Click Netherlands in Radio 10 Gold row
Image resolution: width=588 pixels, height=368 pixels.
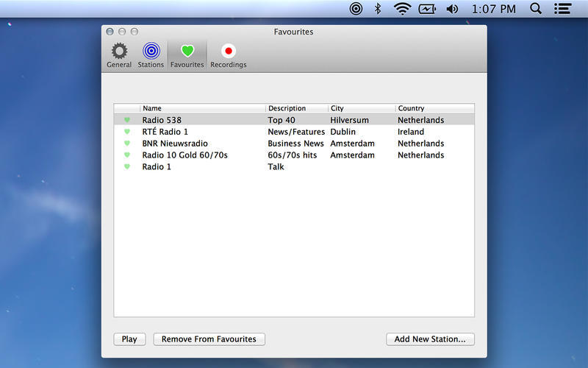420,155
